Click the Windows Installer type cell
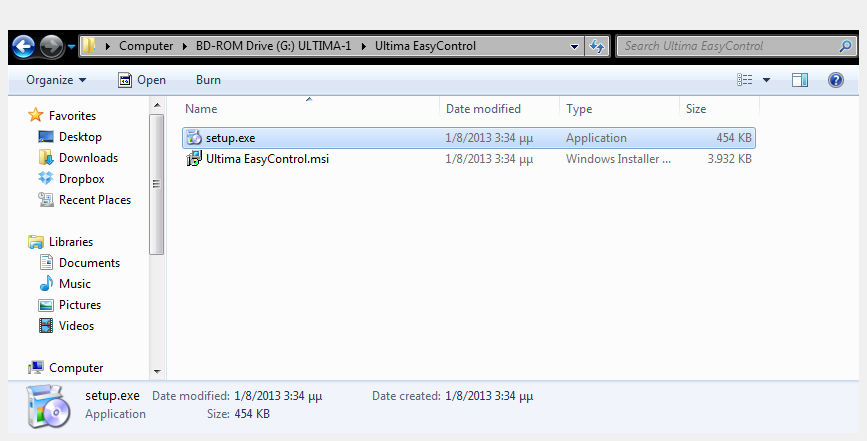Screen dimensions: 867x441 (618, 159)
